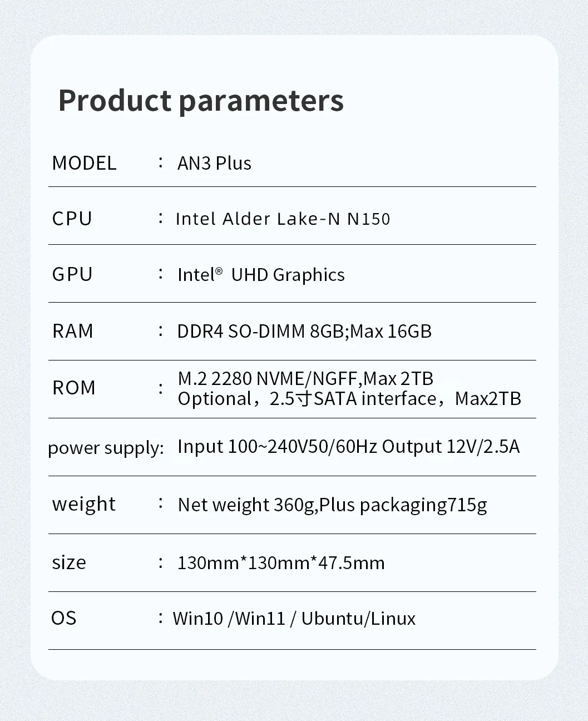Click '130mm*130mm*47.5mm' dimensions value
The image size is (588, 721).
(x=281, y=563)
